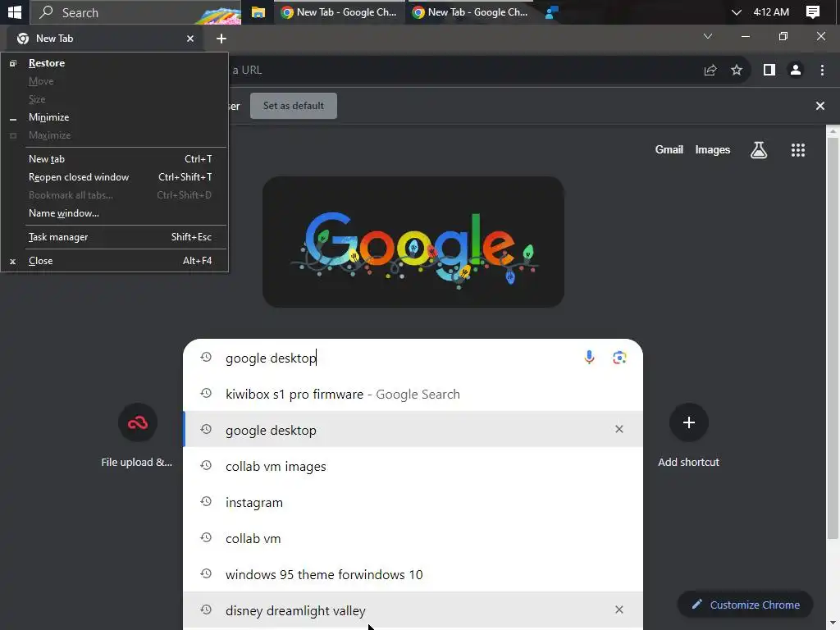Viewport: 840px width, 630px height.
Task: Open the Windows Start button
Action: tap(15, 11)
